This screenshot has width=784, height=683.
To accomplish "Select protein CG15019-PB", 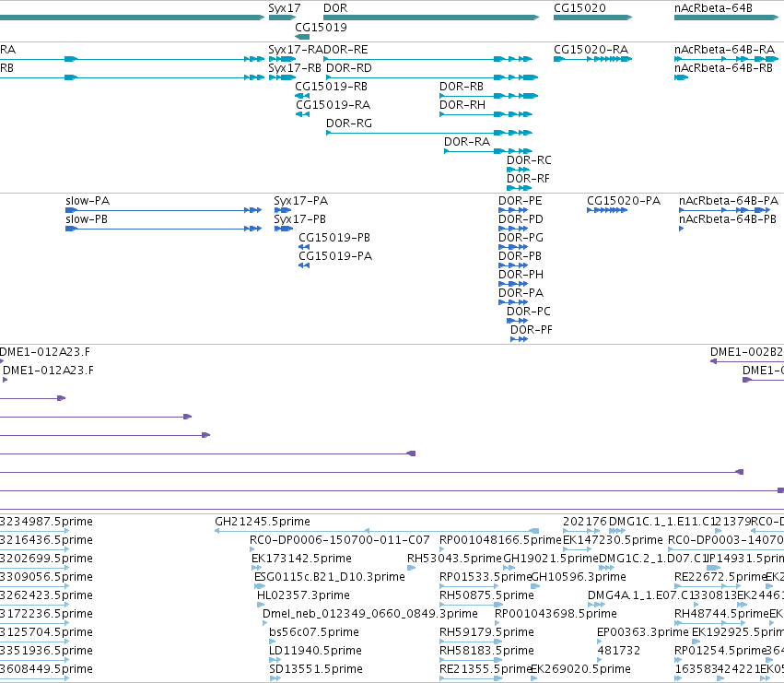I will (334, 238).
